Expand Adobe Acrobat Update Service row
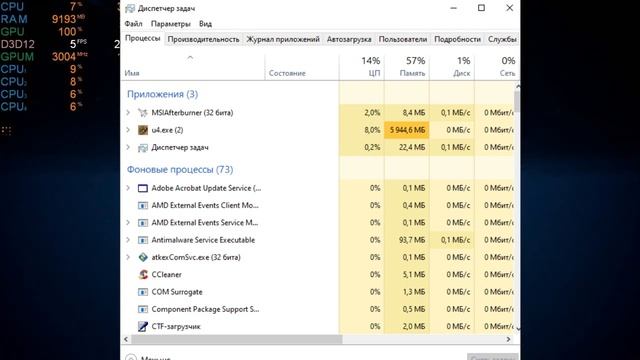 pos(128,188)
